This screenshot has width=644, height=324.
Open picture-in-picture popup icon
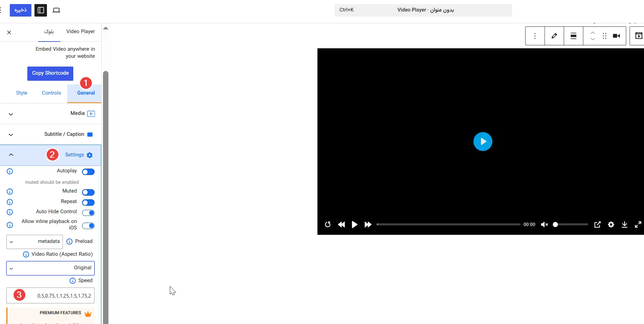(x=597, y=224)
